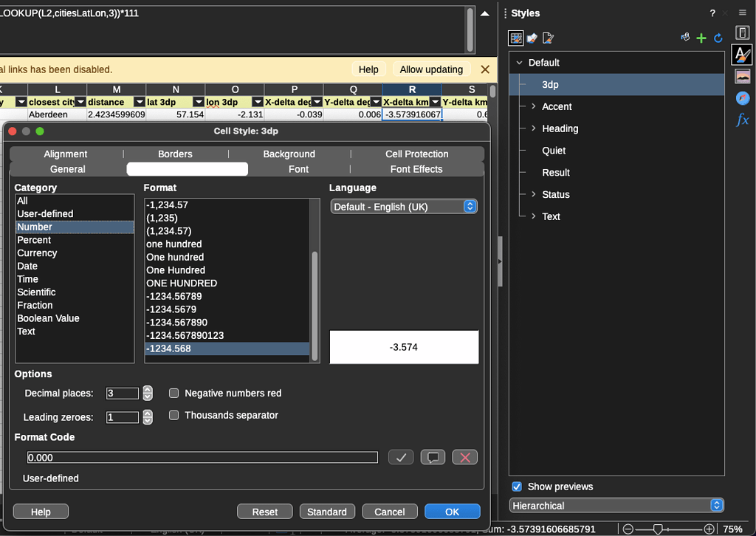Screen dimensions: 756x536
Task: Click the green New Style plus icon
Action: [x=701, y=38]
